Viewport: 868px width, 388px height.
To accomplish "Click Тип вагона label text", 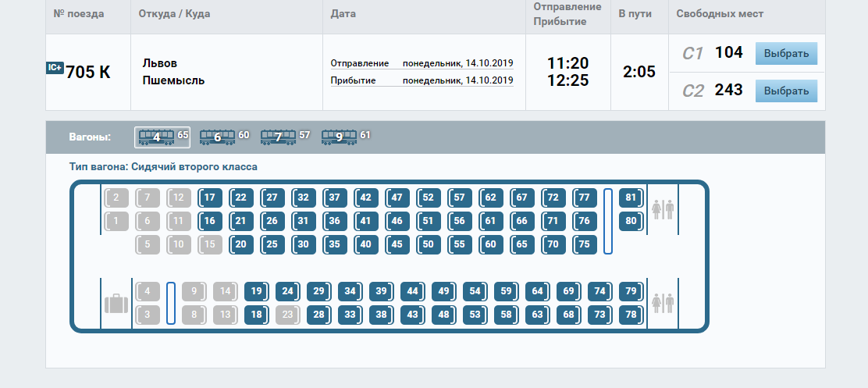I will tap(163, 166).
